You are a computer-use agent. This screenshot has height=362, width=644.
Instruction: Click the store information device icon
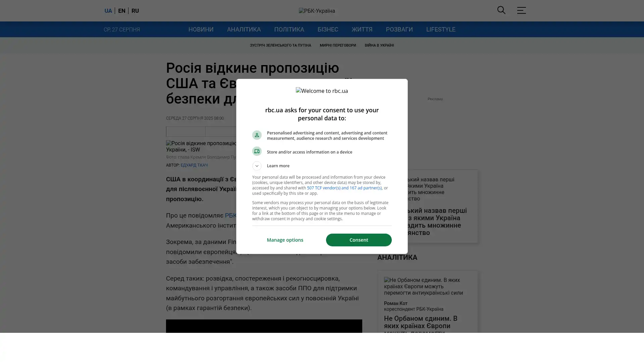pyautogui.click(x=257, y=151)
